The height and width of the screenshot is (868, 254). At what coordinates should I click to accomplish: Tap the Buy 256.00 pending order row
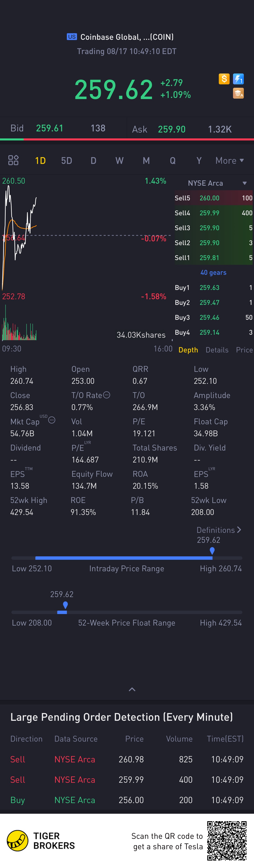pyautogui.click(x=127, y=800)
